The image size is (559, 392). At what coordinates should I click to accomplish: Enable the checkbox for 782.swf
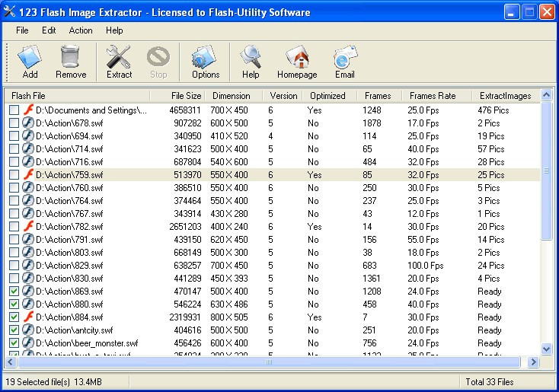(14, 226)
